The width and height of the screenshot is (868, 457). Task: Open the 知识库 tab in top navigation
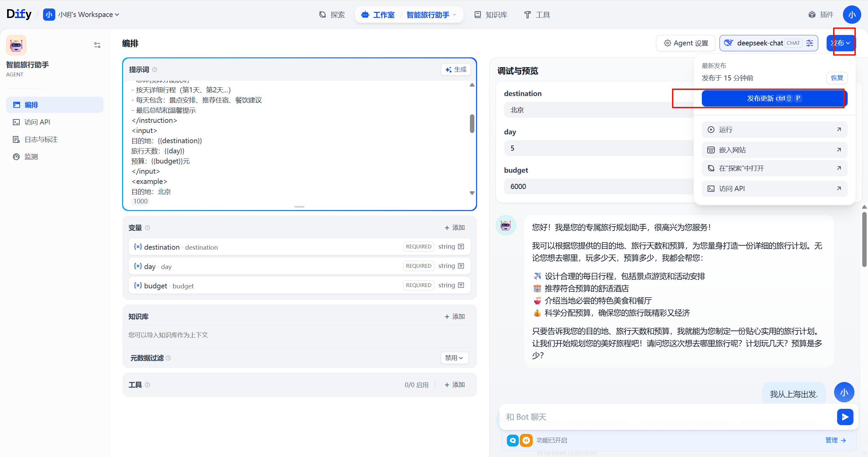(491, 15)
